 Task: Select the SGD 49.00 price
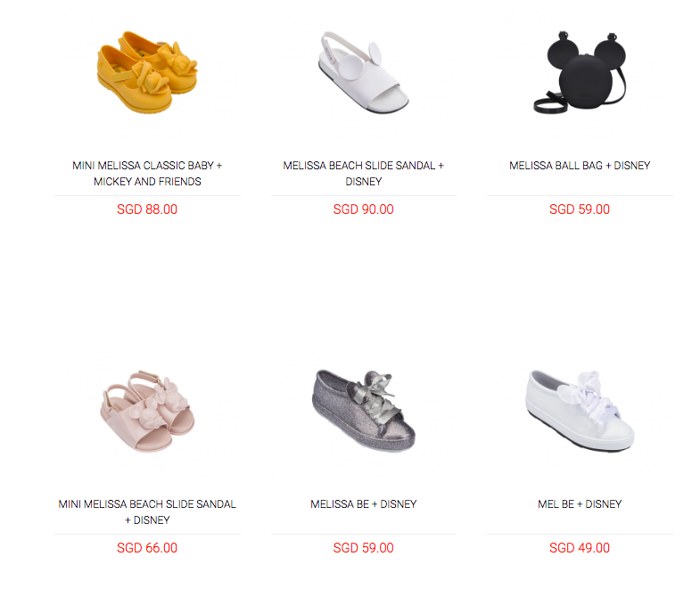580,548
